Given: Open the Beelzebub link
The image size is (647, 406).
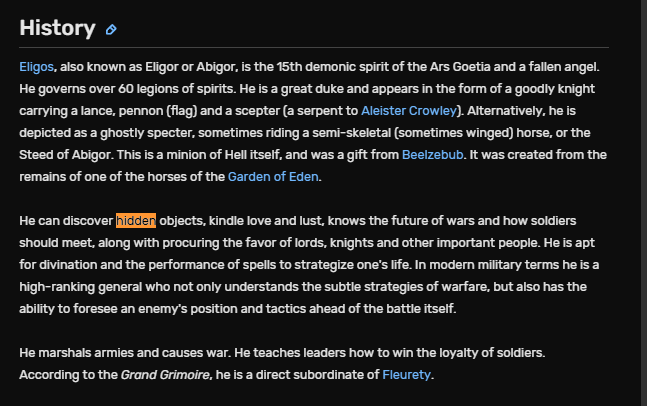Looking at the screenshot, I should click(435, 154).
